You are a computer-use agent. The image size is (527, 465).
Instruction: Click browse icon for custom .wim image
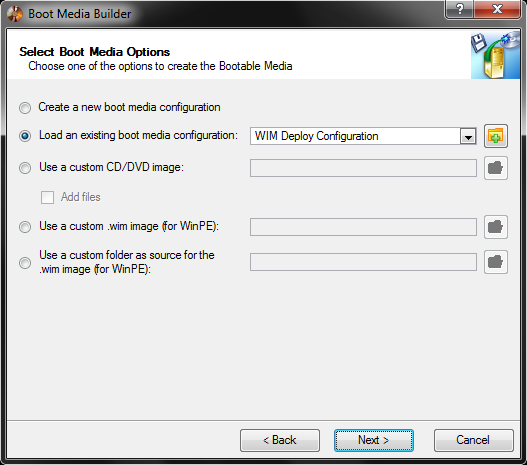click(496, 227)
